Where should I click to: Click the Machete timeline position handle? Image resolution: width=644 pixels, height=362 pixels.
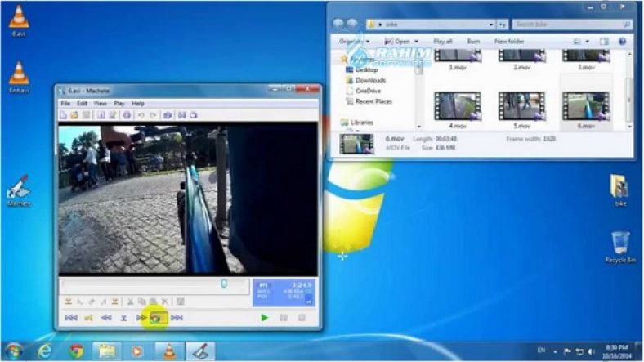pyautogui.click(x=224, y=284)
